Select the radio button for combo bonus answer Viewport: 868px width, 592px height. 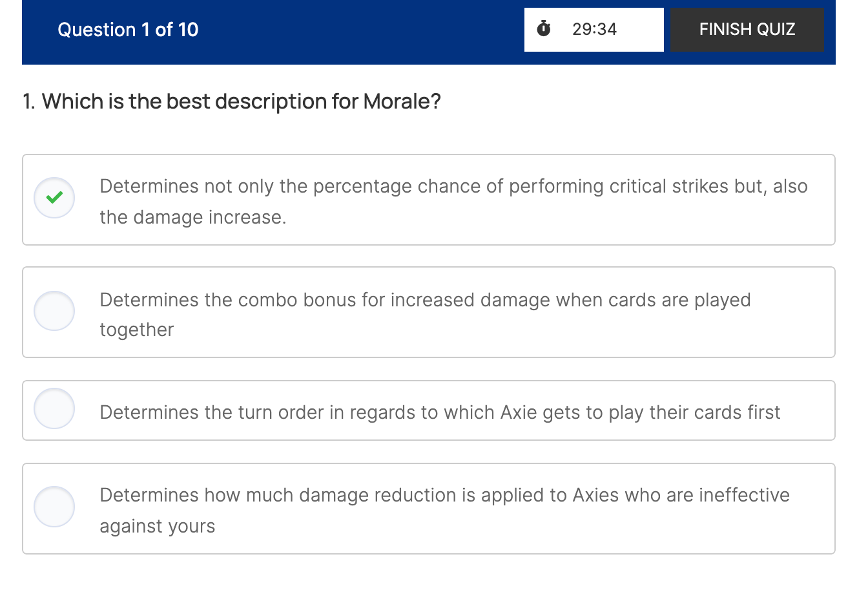coord(54,311)
